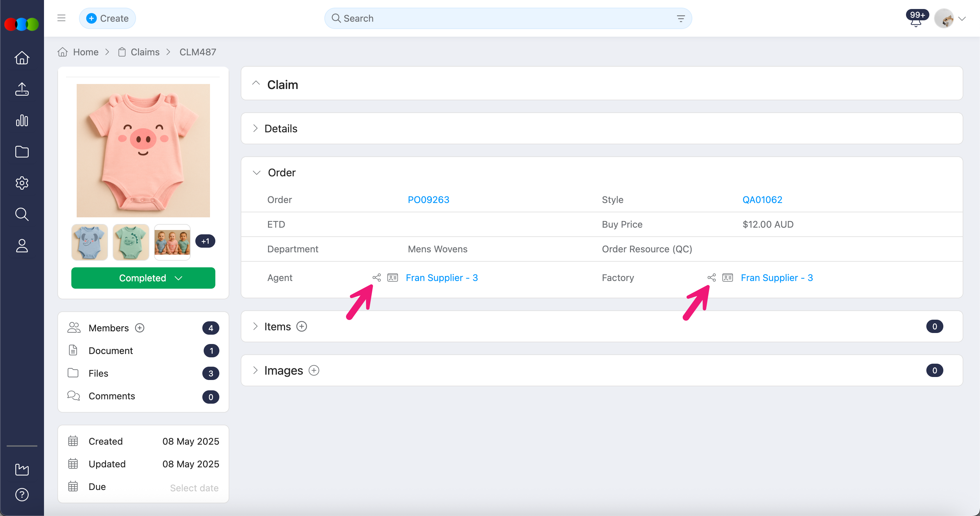Open the bar chart reports icon
This screenshot has height=516, width=980.
22,121
